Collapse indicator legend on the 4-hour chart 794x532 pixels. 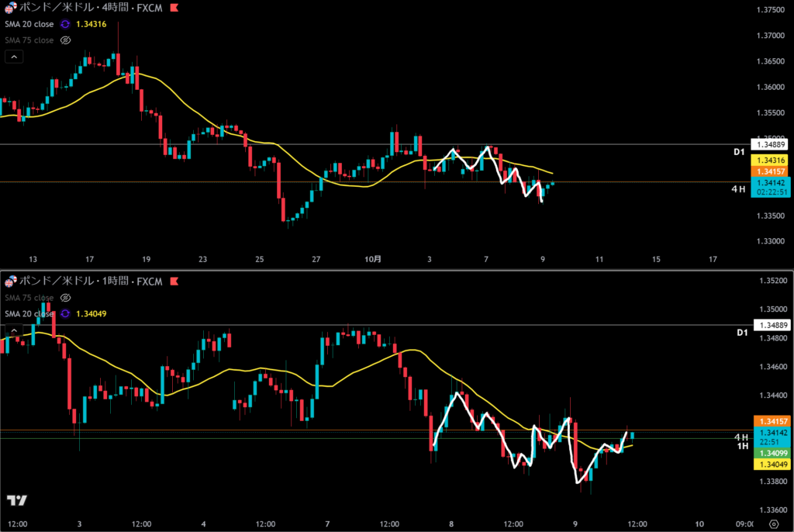pos(14,57)
